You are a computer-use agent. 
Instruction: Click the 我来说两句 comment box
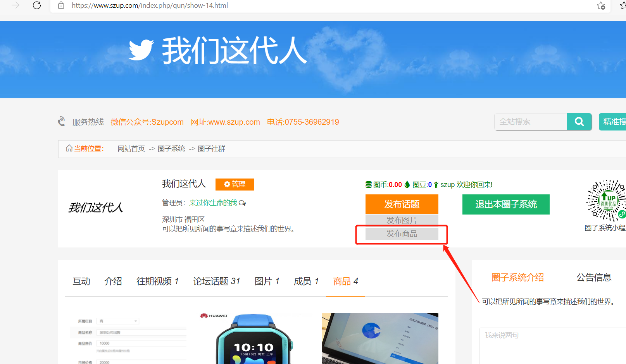pos(550,345)
